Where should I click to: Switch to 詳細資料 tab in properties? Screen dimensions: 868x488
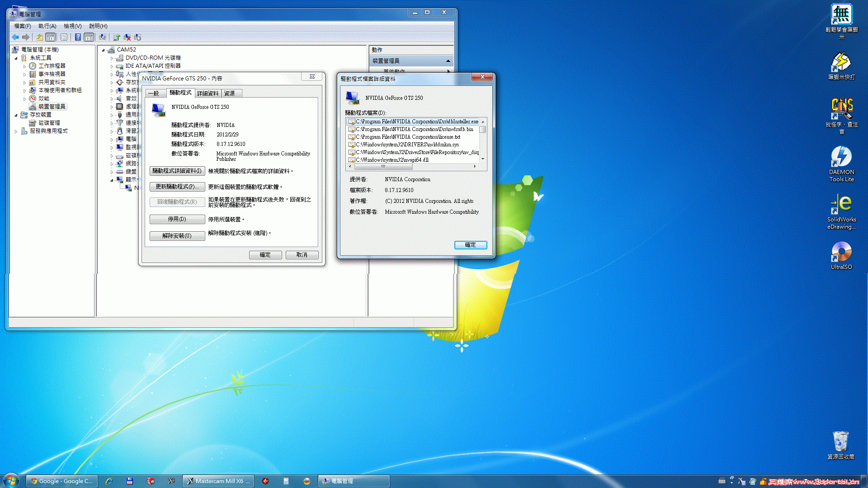(x=208, y=94)
